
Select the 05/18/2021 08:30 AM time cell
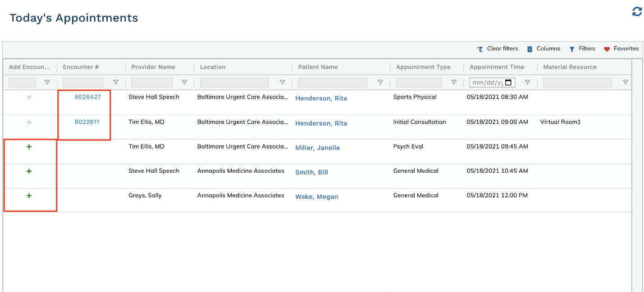[x=498, y=97]
